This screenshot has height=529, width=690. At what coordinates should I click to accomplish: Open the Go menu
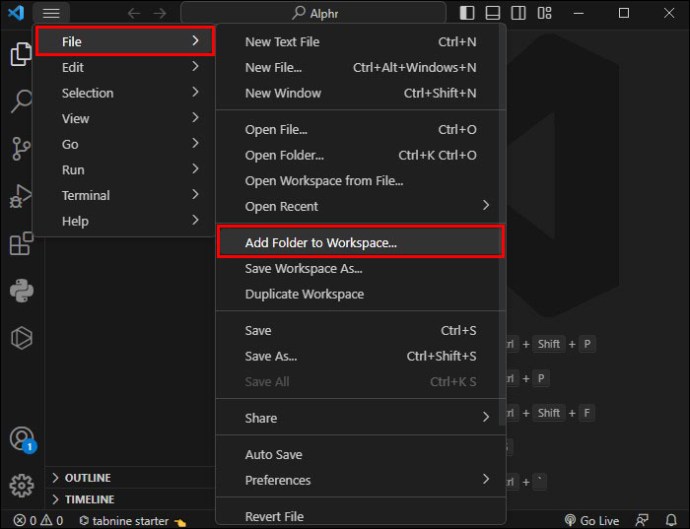click(125, 143)
